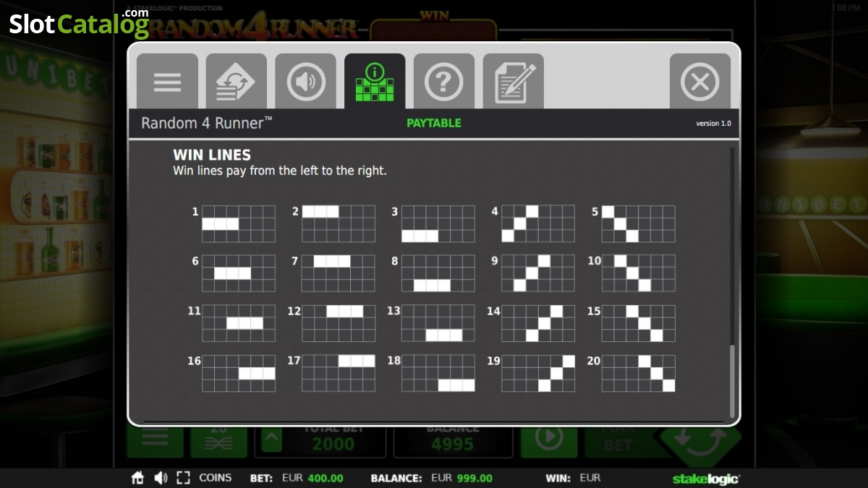Select the win line 1 diagram
This screenshot has width=868, height=488.
239,224
